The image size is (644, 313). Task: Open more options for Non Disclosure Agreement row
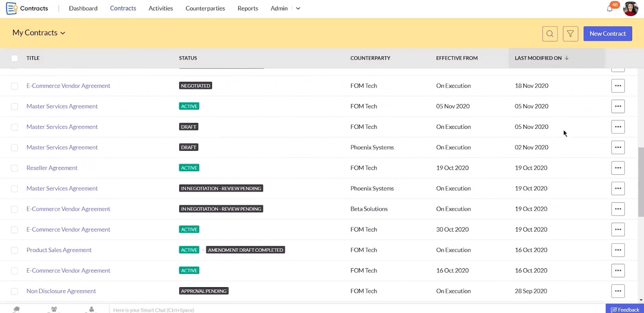coord(618,291)
